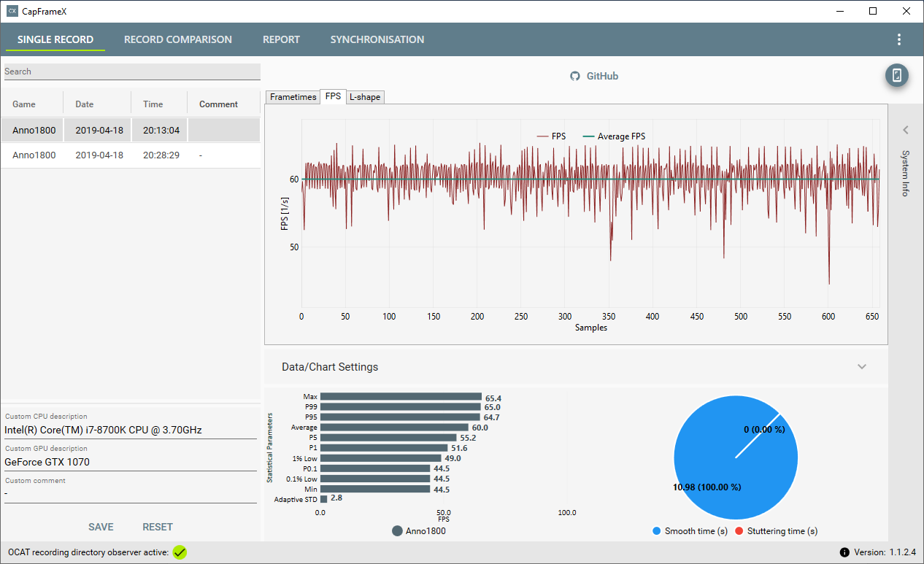Click the Data/Chart Settings header text

click(x=330, y=367)
